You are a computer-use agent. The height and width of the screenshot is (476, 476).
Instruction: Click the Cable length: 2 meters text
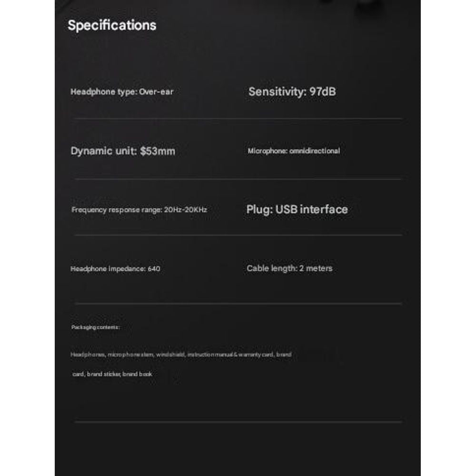point(289,268)
